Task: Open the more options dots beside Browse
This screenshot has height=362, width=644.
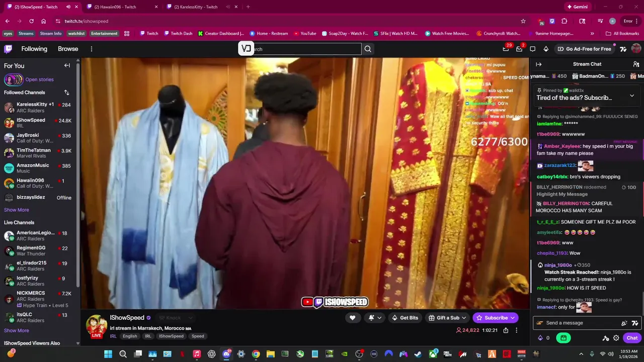Action: (91, 49)
